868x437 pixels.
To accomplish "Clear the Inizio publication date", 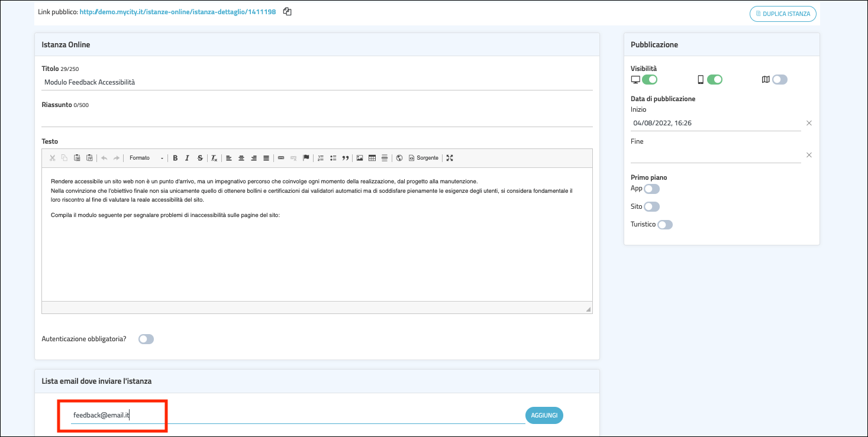I will point(809,123).
